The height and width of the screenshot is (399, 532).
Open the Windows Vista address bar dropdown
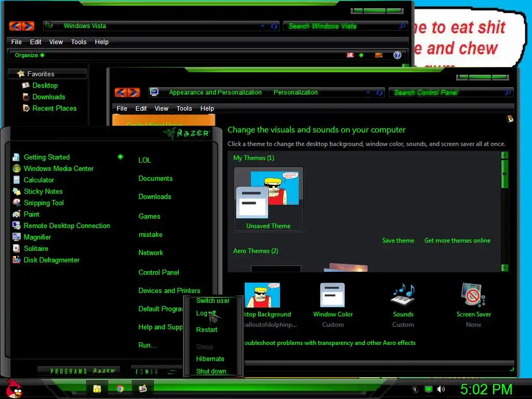click(262, 26)
